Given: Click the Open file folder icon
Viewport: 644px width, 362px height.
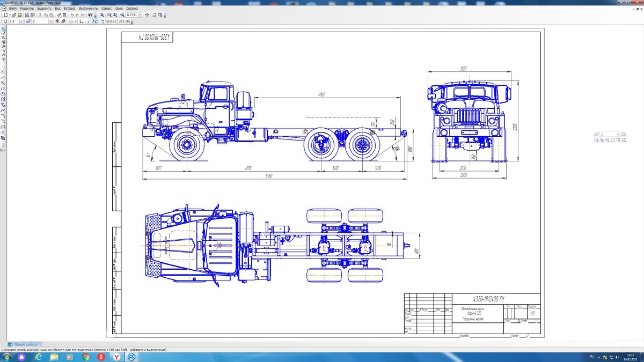Looking at the screenshot, I should pos(13,15).
